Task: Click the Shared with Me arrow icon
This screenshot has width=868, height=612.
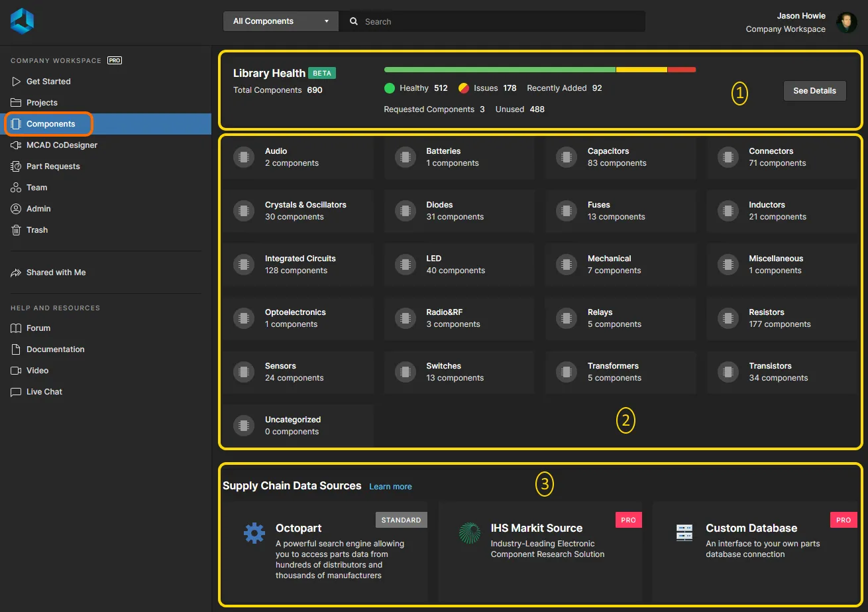Action: click(x=16, y=273)
